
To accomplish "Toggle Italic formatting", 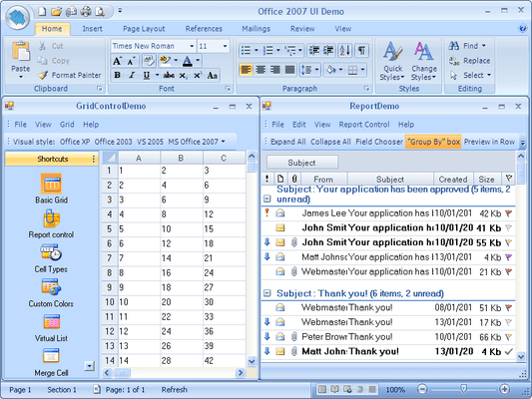I will pos(132,75).
